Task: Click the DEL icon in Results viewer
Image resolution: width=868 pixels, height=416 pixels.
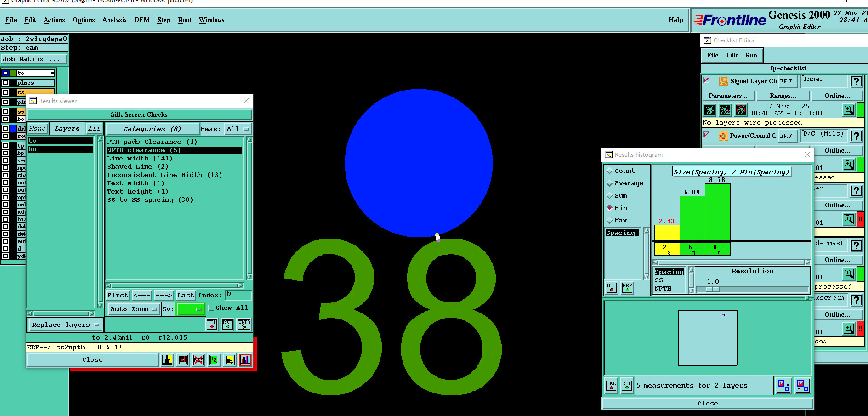Action: tap(212, 325)
